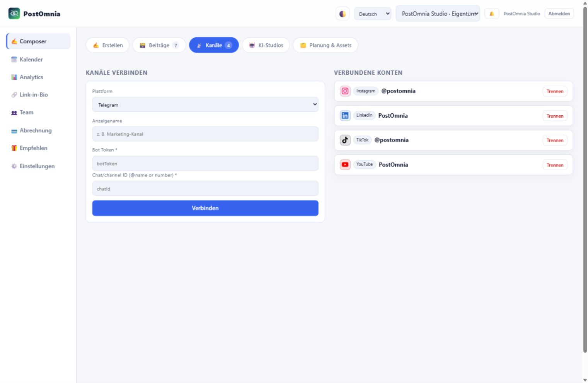
Task: Open the Plattform dropdown showing Telegram
Action: point(205,104)
